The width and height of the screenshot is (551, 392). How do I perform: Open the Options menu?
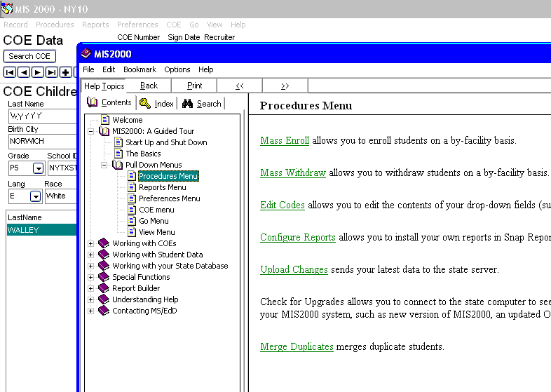177,69
